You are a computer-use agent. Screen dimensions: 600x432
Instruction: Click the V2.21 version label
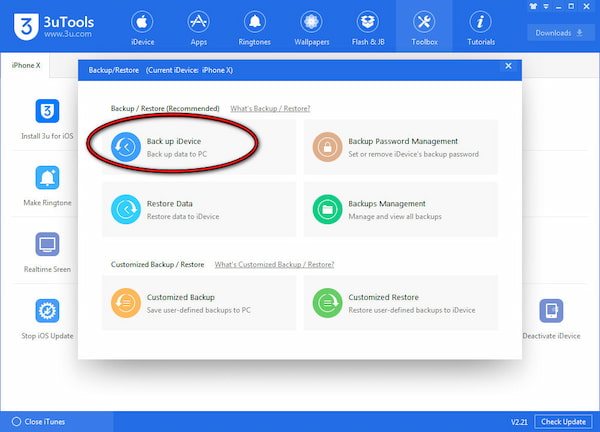pos(519,422)
